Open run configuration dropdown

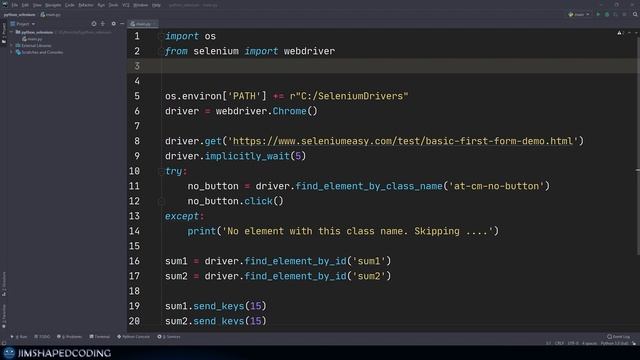579,15
